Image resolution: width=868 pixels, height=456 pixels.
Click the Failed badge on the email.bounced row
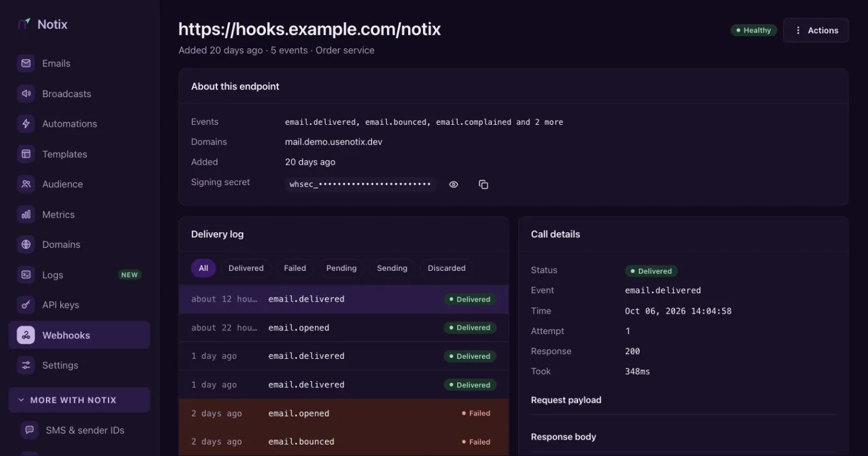[476, 442]
